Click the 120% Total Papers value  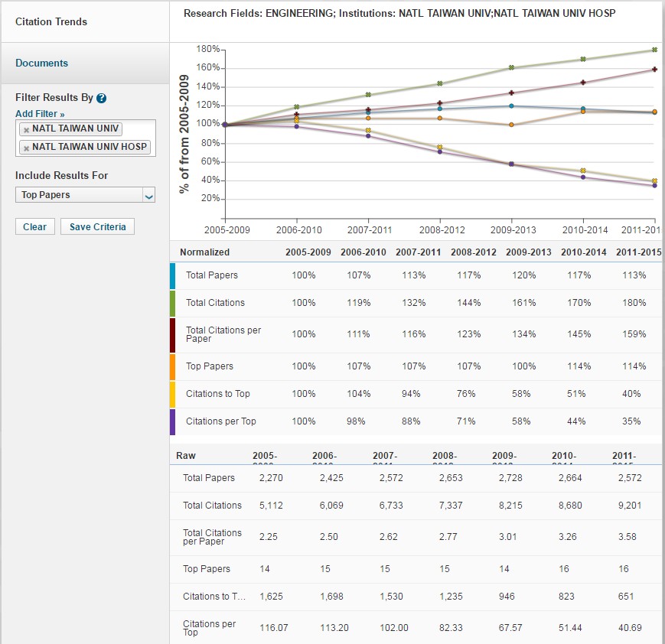523,275
